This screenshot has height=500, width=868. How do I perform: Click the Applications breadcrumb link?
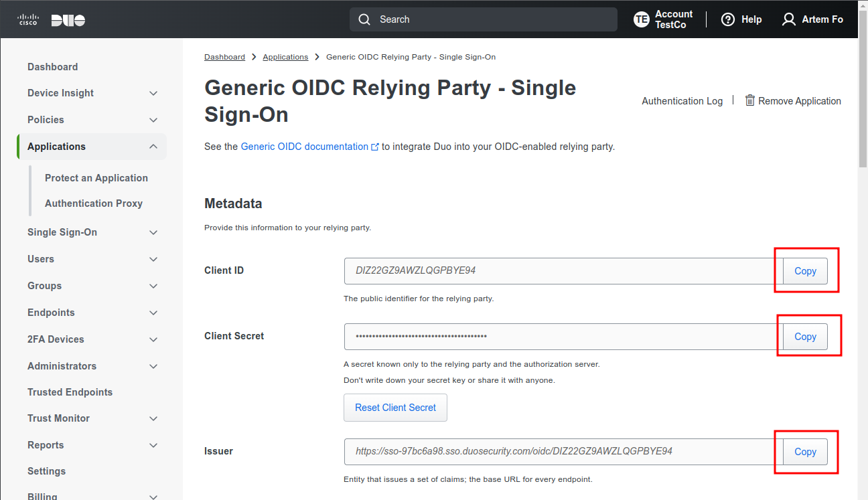click(x=285, y=57)
